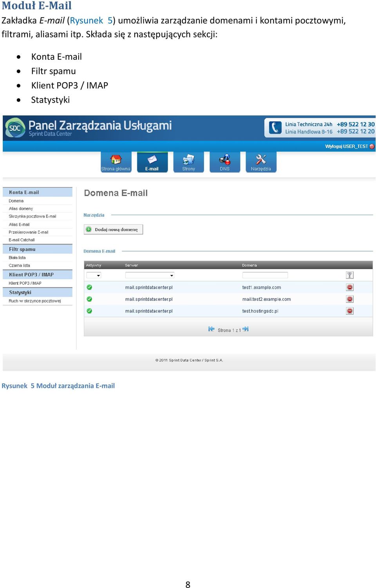Click Strona 1 z 1 pagination text

[230, 330]
